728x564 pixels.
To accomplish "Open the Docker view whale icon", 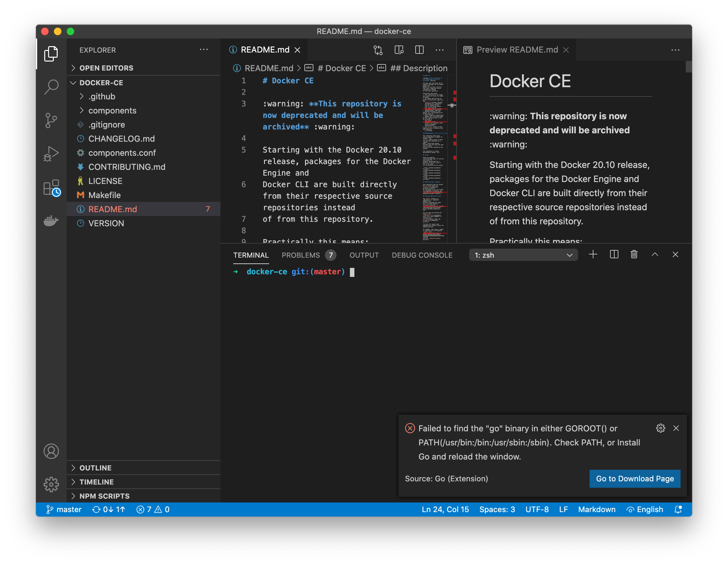I will click(x=51, y=220).
